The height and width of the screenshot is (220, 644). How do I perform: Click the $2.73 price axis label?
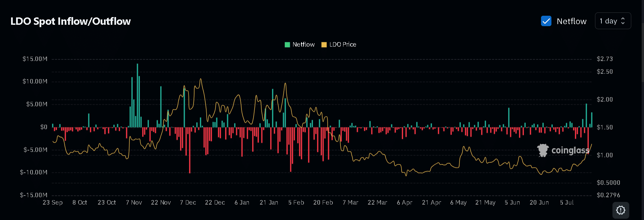click(x=604, y=59)
